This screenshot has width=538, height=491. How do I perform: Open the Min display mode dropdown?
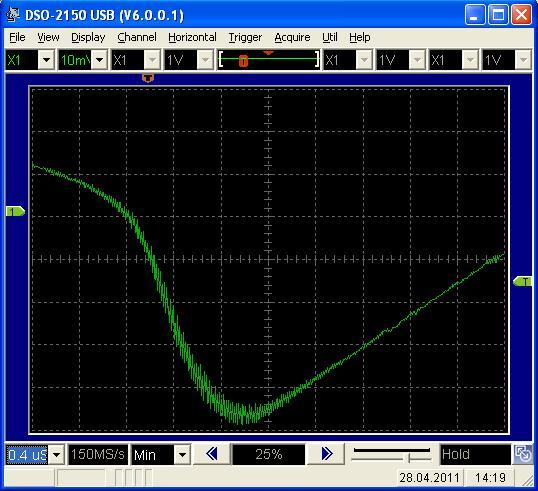(183, 455)
